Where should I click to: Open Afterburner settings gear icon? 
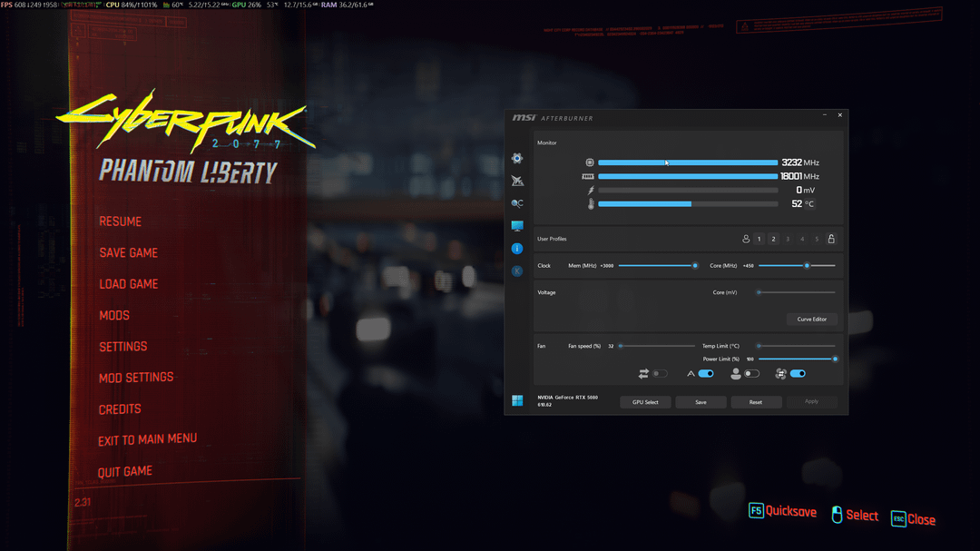517,158
